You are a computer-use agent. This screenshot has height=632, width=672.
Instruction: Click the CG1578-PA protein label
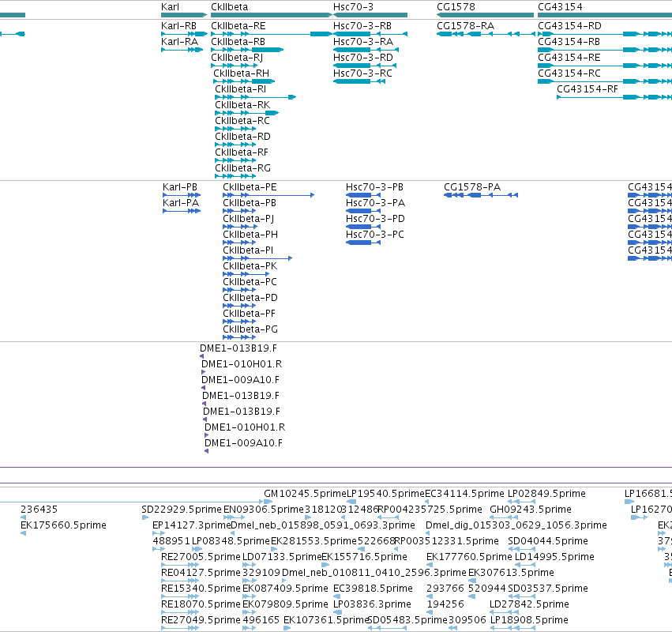click(x=472, y=187)
